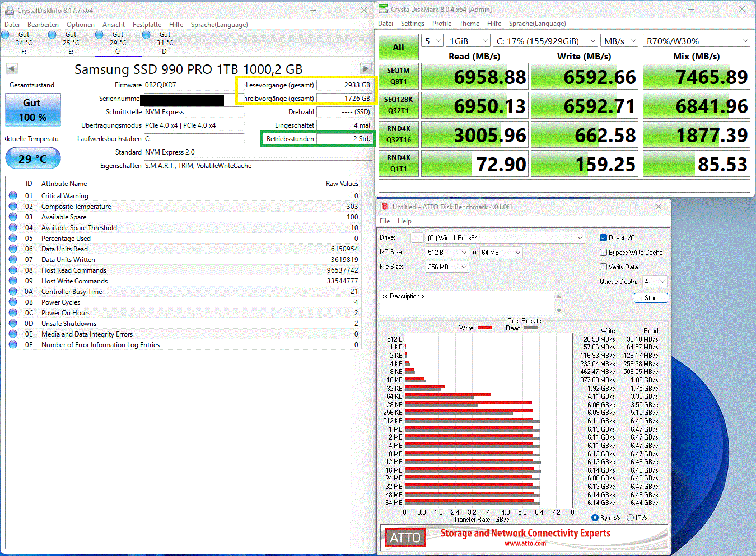Click the Power Cycles status orb
Viewport: 756px width, 556px height.
pos(13,302)
